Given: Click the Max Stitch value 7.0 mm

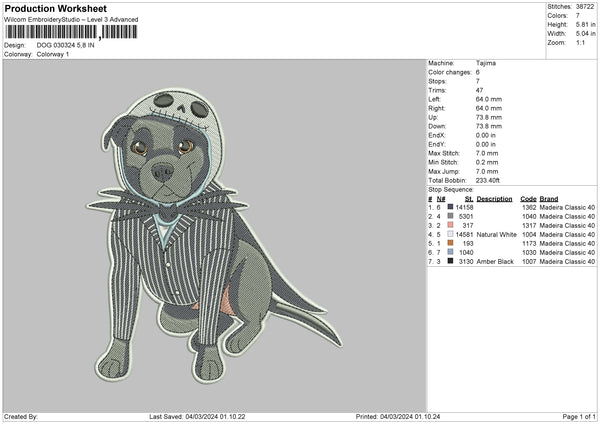Looking at the screenshot, I should [x=487, y=153].
